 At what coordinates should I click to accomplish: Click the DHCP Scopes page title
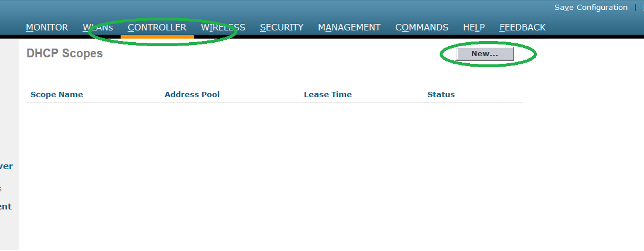[x=64, y=53]
